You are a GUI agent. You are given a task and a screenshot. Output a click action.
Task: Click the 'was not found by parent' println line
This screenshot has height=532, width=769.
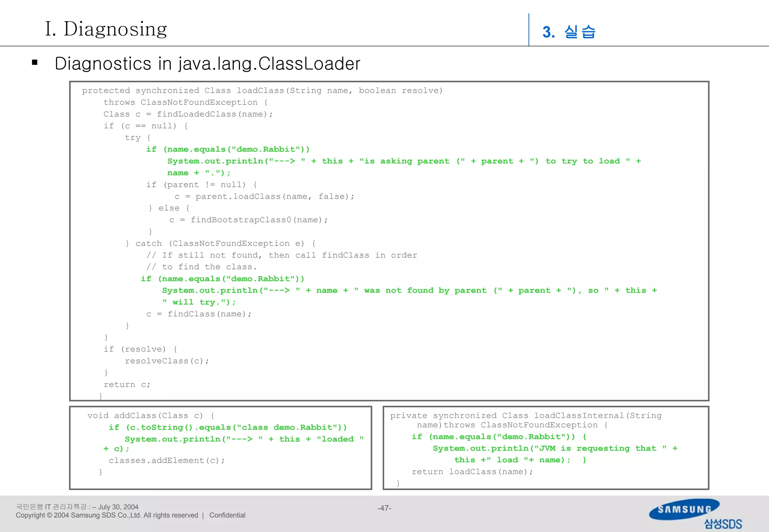click(409, 290)
